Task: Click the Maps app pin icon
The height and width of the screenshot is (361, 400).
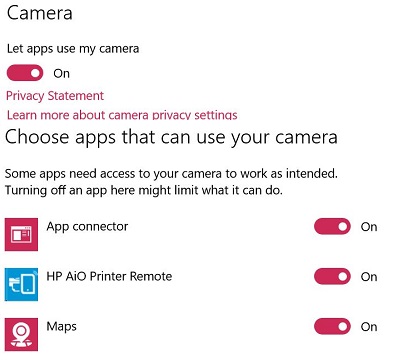Action: pos(21,334)
